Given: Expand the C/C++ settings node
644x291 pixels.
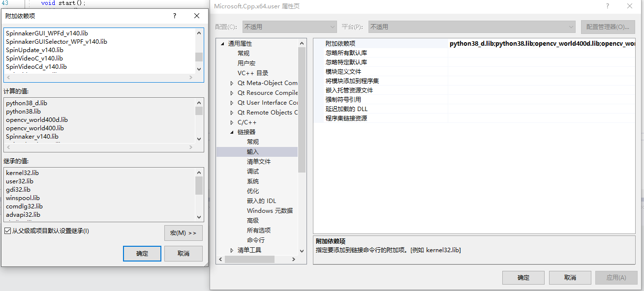Looking at the screenshot, I should (x=231, y=122).
